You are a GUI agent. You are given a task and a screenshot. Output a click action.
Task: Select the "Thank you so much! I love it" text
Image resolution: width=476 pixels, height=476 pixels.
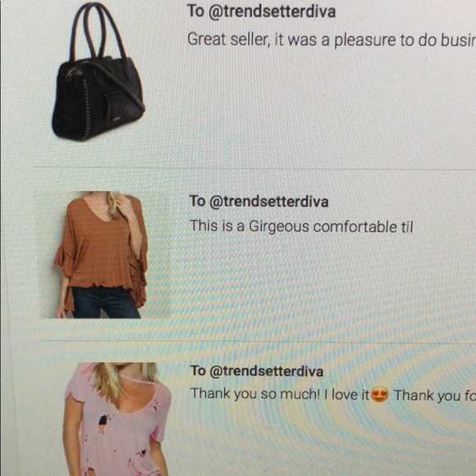[280, 394]
